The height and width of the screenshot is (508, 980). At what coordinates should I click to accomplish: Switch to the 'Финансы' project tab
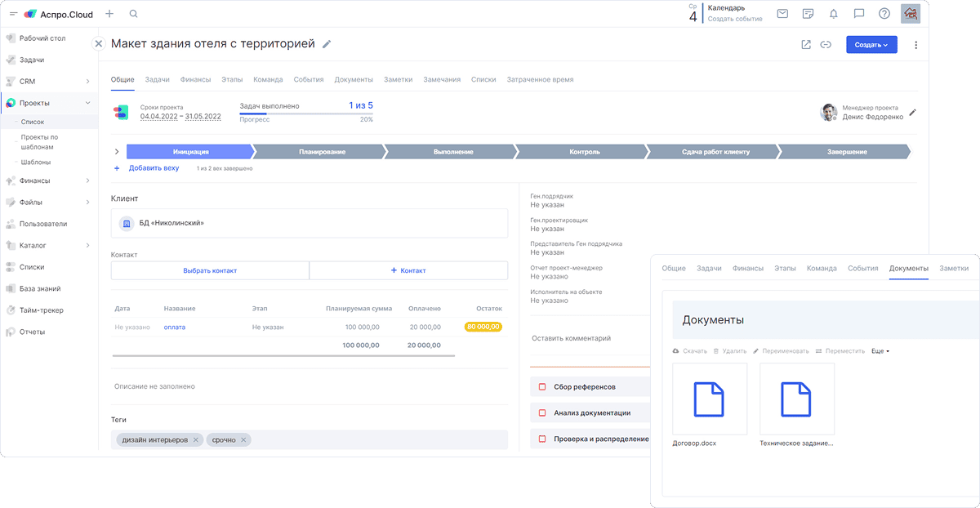195,80
